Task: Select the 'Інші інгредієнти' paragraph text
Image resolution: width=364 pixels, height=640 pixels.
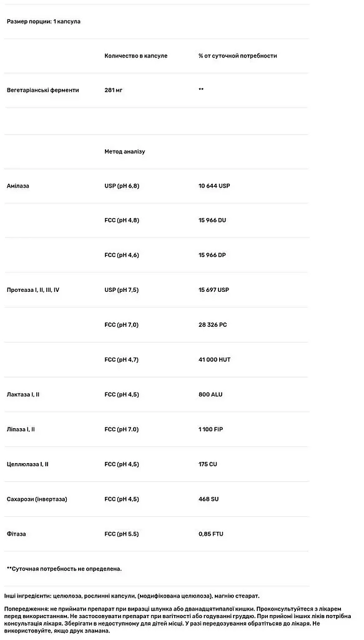Action: coord(132,596)
